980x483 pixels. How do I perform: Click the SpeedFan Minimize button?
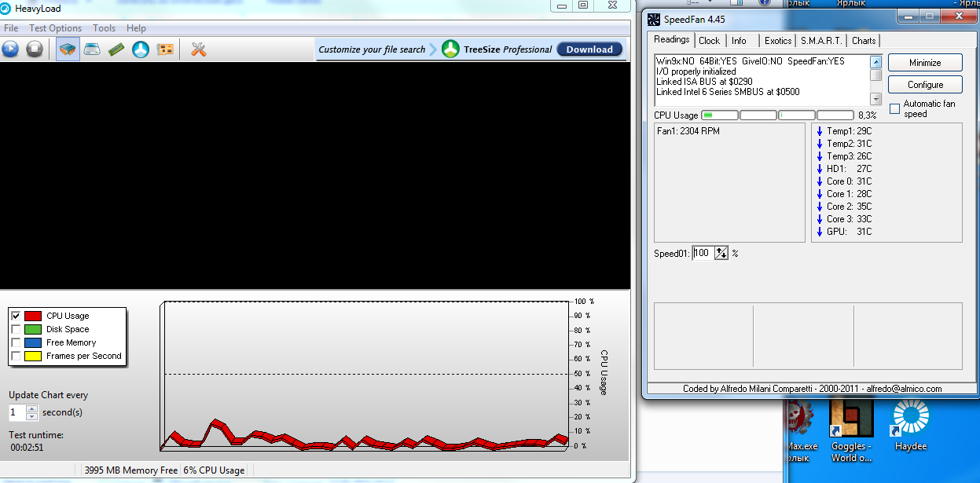tap(925, 63)
